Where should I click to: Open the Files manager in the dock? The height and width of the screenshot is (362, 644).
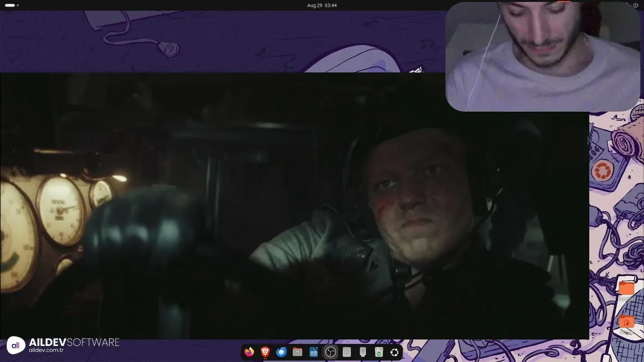coord(297,352)
